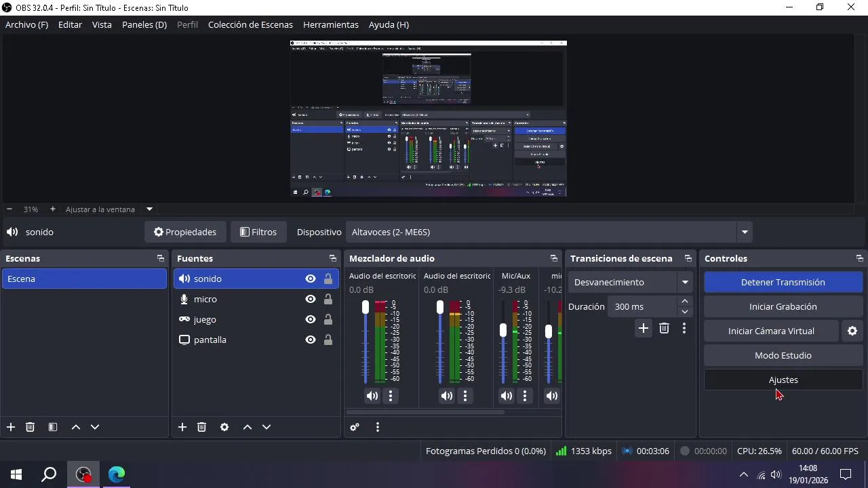Image resolution: width=868 pixels, height=488 pixels.
Task: Show hidden icons in system tray
Action: click(743, 474)
